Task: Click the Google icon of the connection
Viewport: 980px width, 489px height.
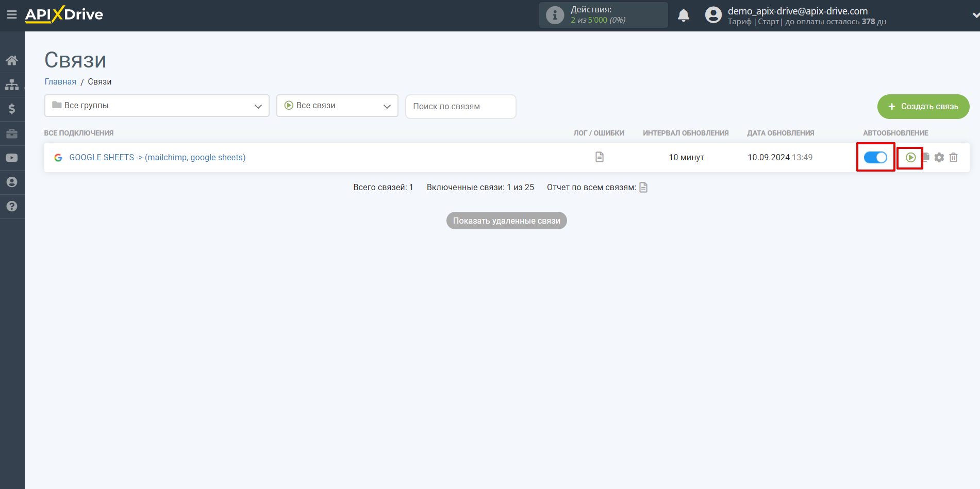Action: pos(58,158)
